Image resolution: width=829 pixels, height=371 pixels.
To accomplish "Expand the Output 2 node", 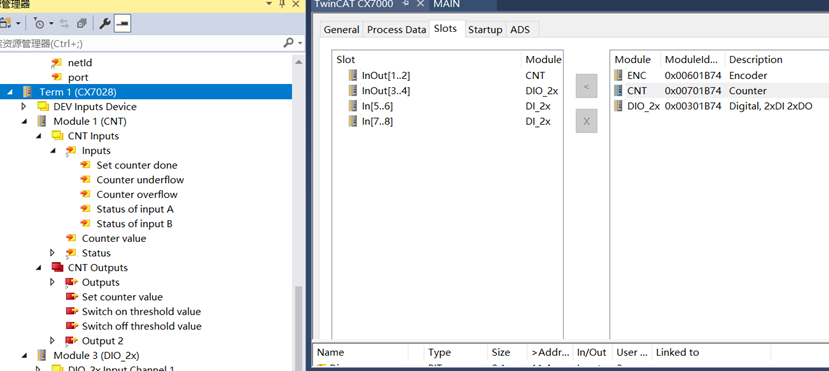I will click(52, 341).
